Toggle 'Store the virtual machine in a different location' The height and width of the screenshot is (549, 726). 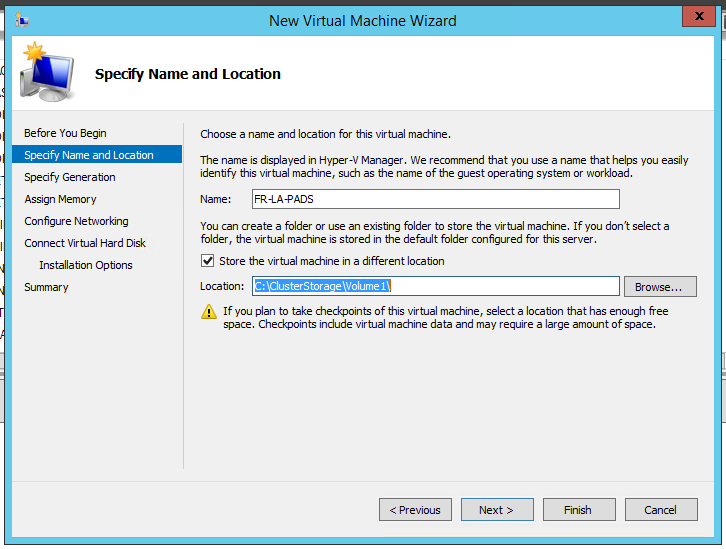coord(208,261)
